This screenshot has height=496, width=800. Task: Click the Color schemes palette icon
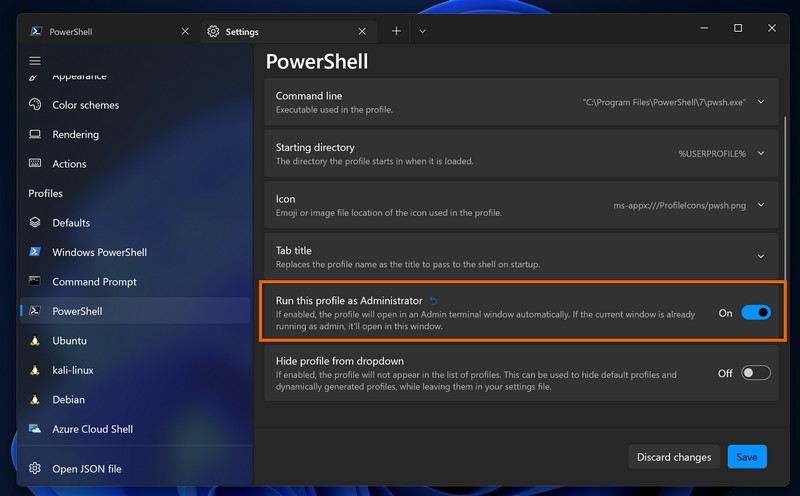(35, 105)
